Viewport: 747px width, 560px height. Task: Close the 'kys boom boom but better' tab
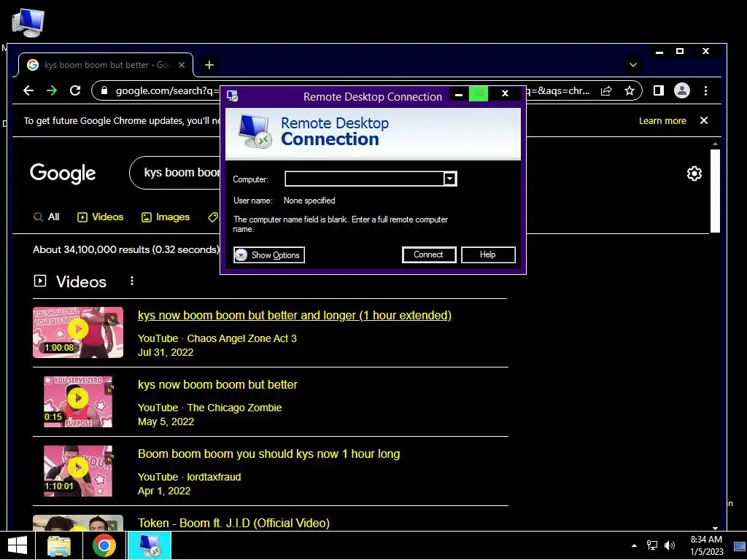point(182,65)
